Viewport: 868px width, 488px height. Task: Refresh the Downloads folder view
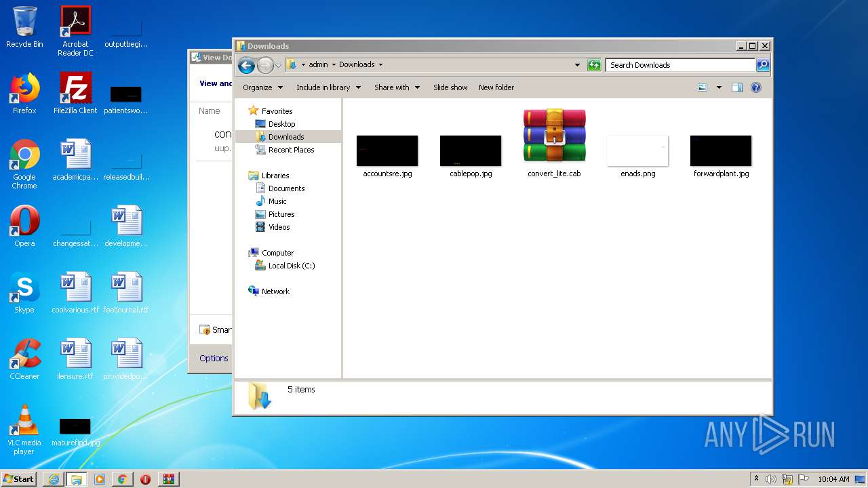click(594, 65)
